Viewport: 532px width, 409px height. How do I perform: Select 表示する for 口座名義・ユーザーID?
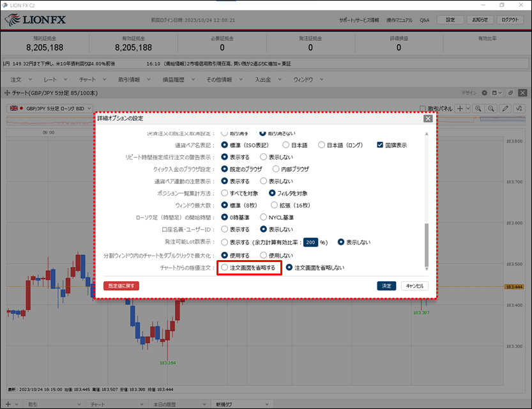pyautogui.click(x=224, y=229)
